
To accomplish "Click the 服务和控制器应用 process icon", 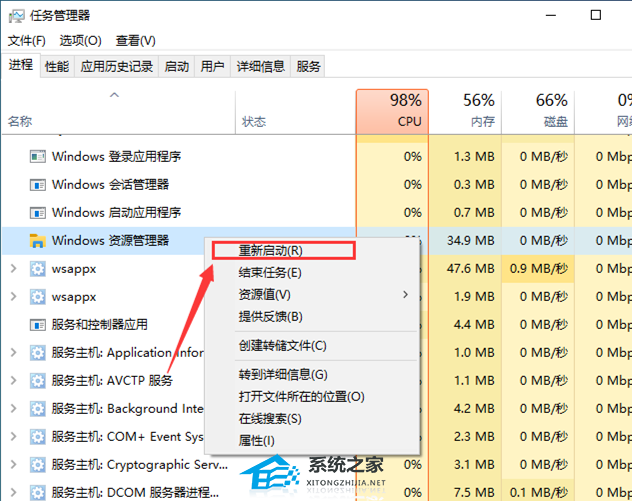I will (x=37, y=324).
